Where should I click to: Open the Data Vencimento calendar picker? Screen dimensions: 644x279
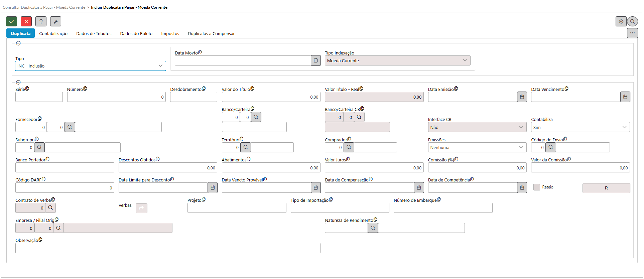click(625, 97)
